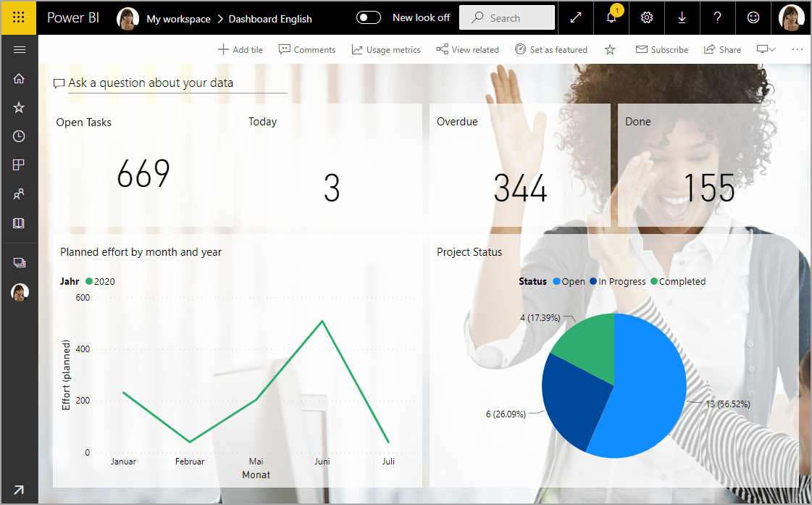Screen dimensions: 812x505
Task: Open Workspaces icon in sidebar
Action: tap(19, 262)
